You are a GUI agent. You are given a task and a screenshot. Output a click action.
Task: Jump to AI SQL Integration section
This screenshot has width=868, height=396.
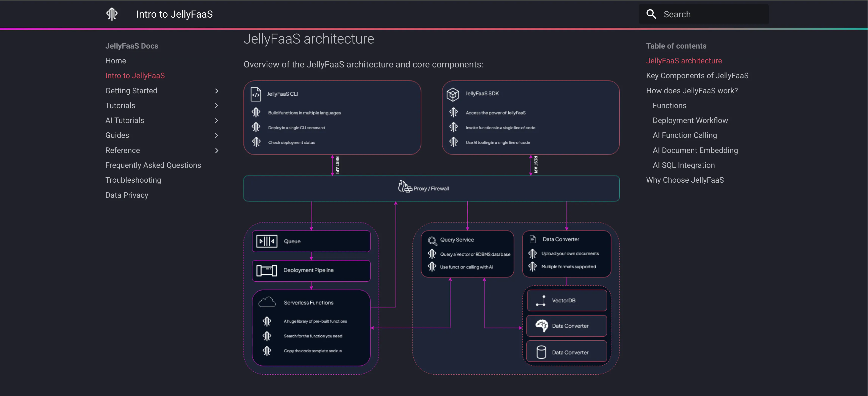tap(684, 165)
